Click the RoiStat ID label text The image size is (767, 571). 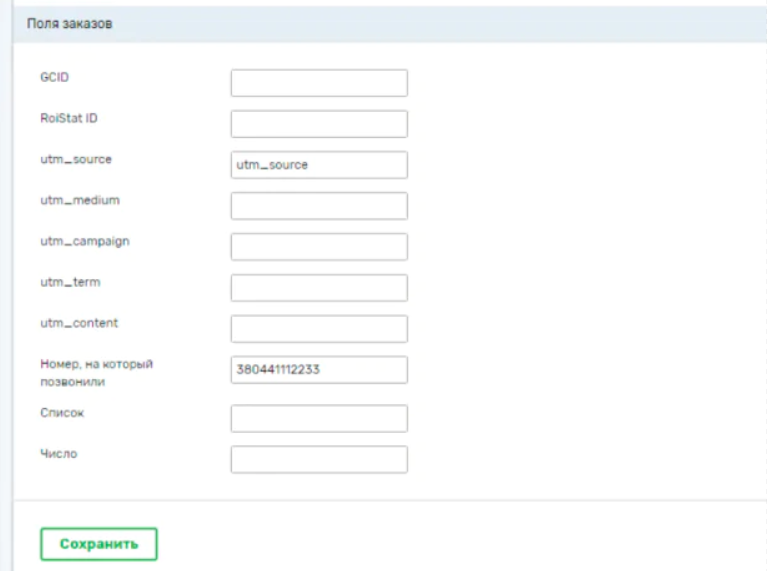[68, 118]
